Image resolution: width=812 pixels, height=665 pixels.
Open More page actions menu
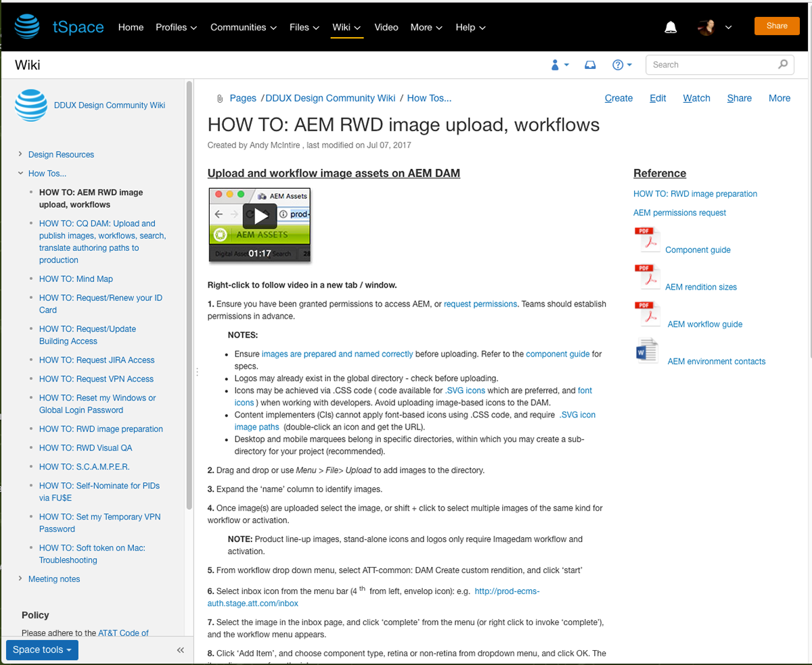click(780, 98)
